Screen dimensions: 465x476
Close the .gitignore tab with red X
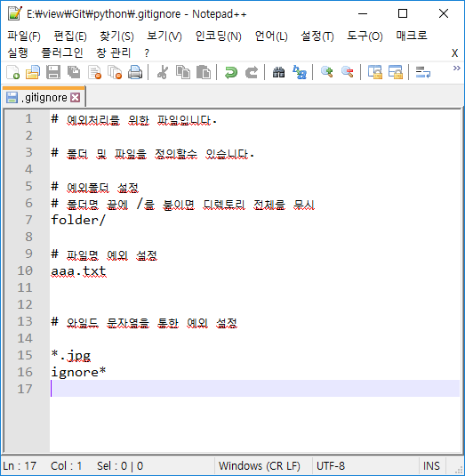click(76, 98)
